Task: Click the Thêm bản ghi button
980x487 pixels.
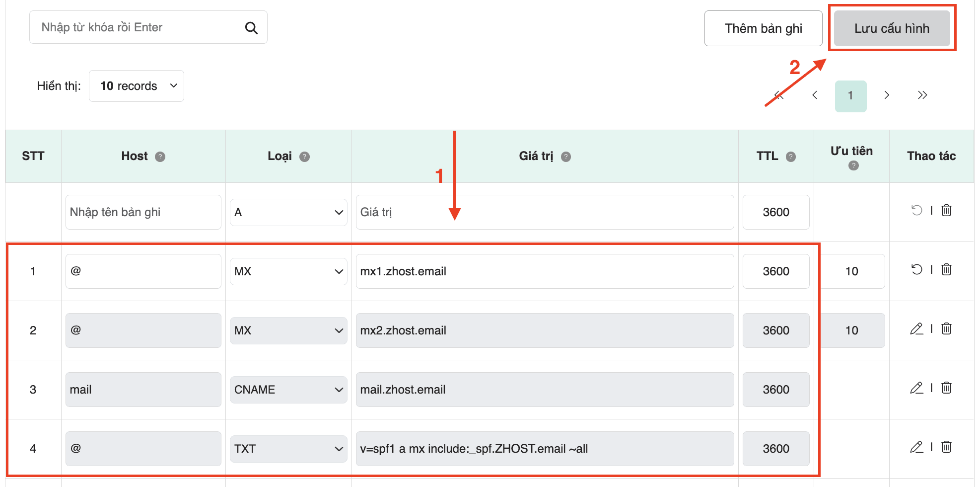Action: coord(763,28)
